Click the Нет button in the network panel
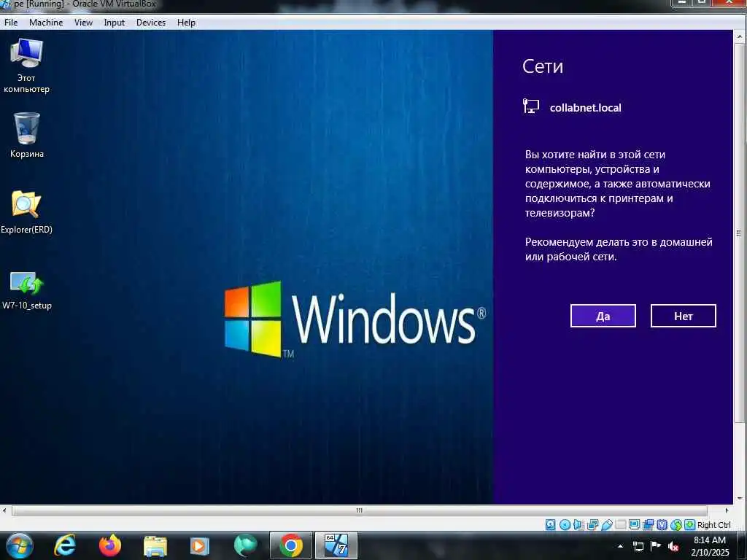 coord(683,316)
